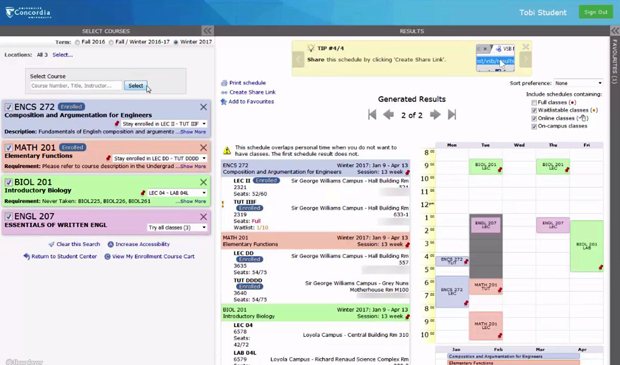Click Concordia University logo
620x365 pixels.
(28, 13)
